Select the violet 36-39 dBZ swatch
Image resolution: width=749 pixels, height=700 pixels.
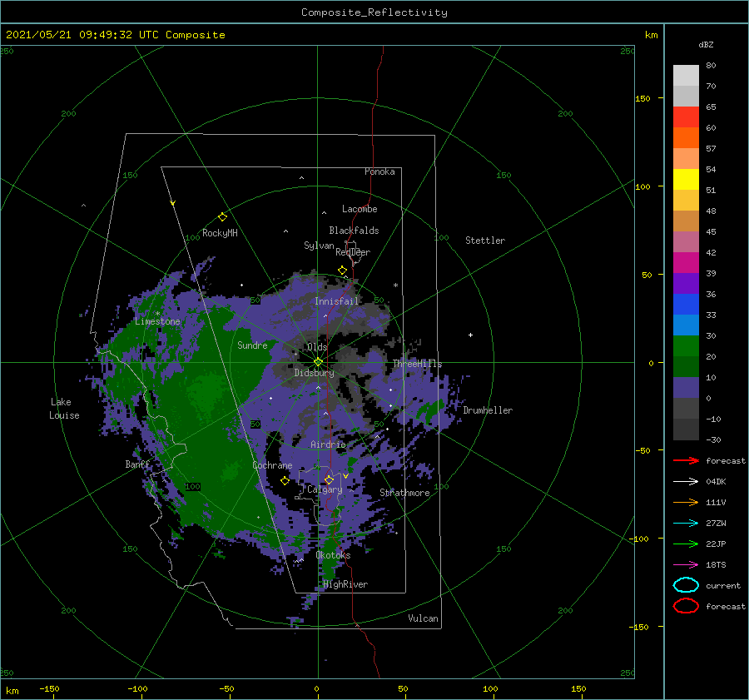686,283
